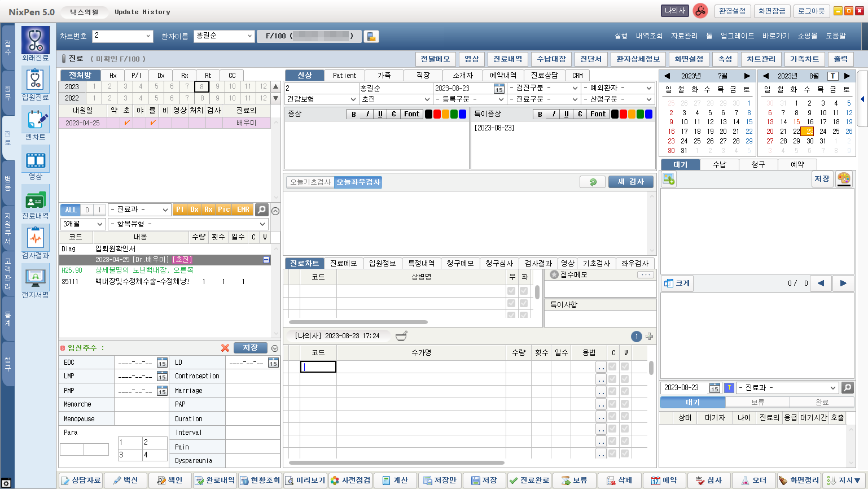The image size is (868, 489).
Task: Click the color palette icon beside 저장
Action: [843, 179]
